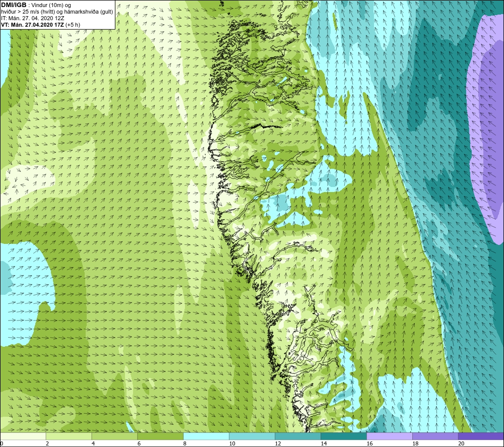
Task: Click the DMI/IGB title in the legend box
Action: click(14, 5)
